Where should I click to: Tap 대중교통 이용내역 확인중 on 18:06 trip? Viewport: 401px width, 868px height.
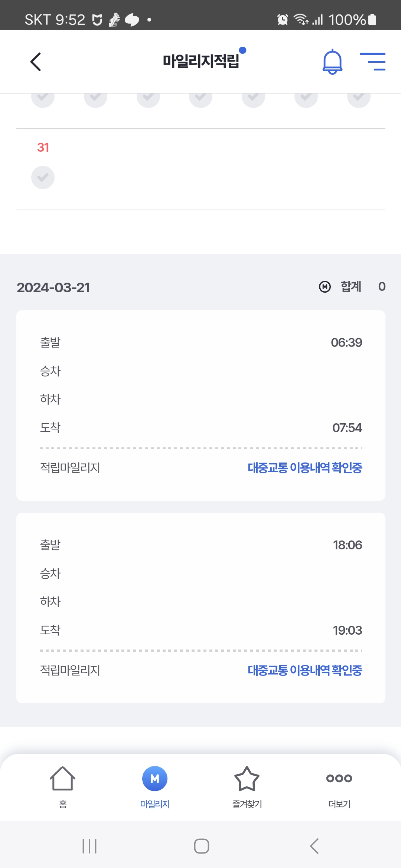tap(304, 670)
